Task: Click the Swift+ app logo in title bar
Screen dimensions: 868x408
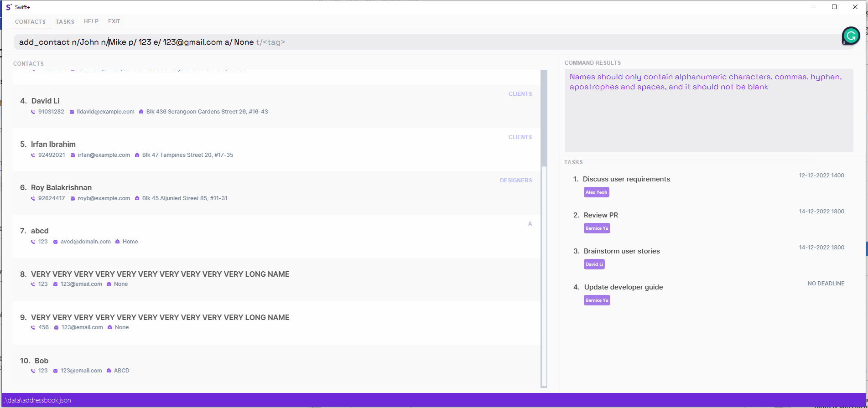Action: 9,7
